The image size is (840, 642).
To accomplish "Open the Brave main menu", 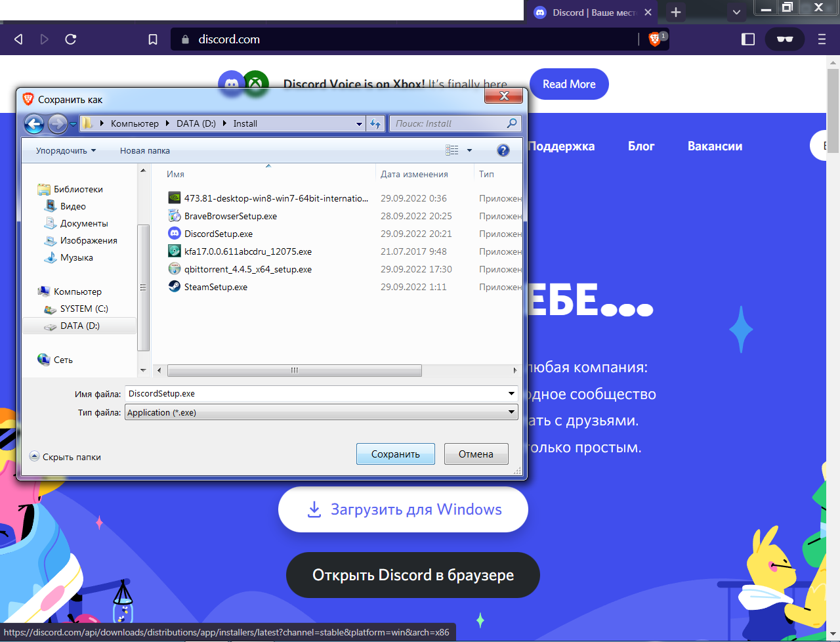I will [x=822, y=39].
